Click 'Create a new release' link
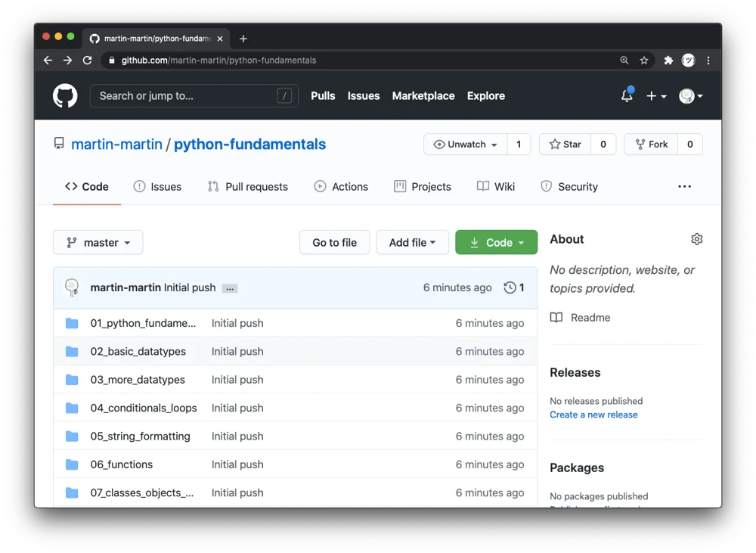The image size is (756, 553). tap(593, 415)
